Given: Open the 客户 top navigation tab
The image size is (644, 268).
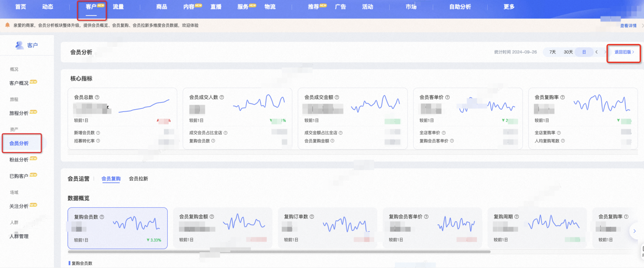Looking at the screenshot, I should click(x=91, y=7).
